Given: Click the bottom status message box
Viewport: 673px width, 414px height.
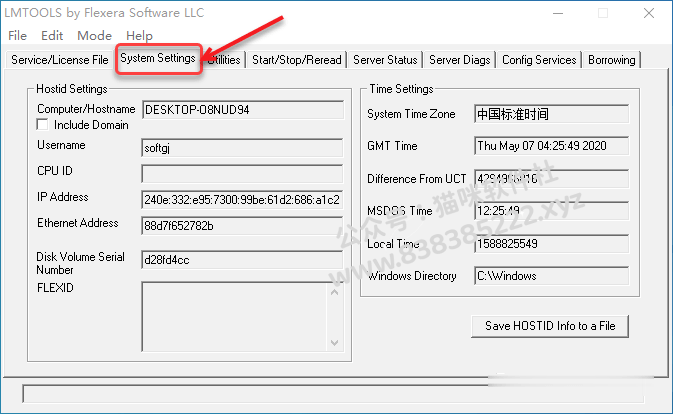Looking at the screenshot, I should pos(333,394).
